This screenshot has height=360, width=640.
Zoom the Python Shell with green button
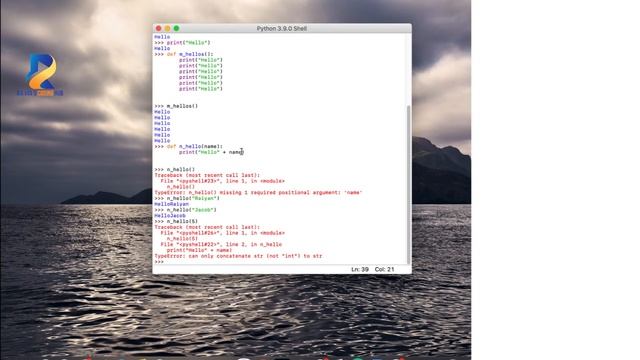coord(176,28)
